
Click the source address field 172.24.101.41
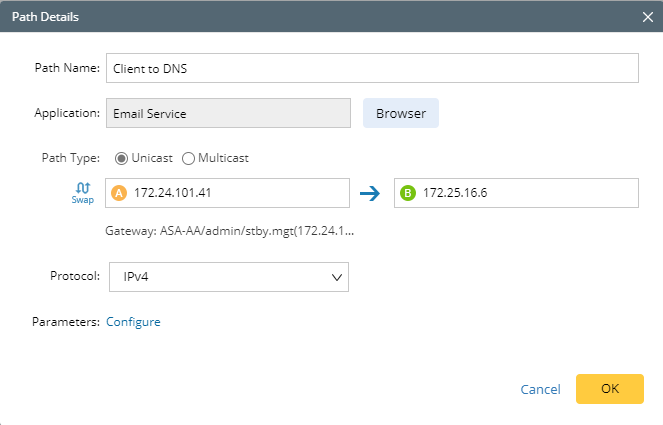[x=238, y=193]
